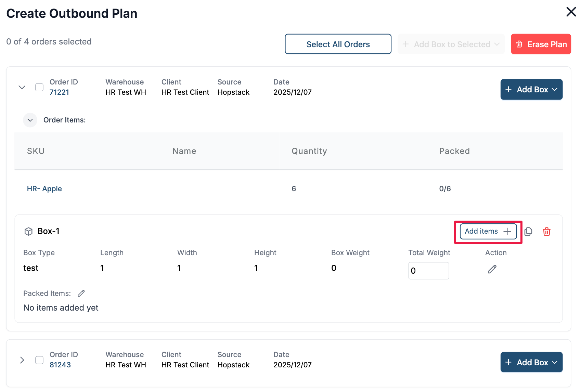
Task: Click the Box-1 package cube icon
Action: [28, 232]
